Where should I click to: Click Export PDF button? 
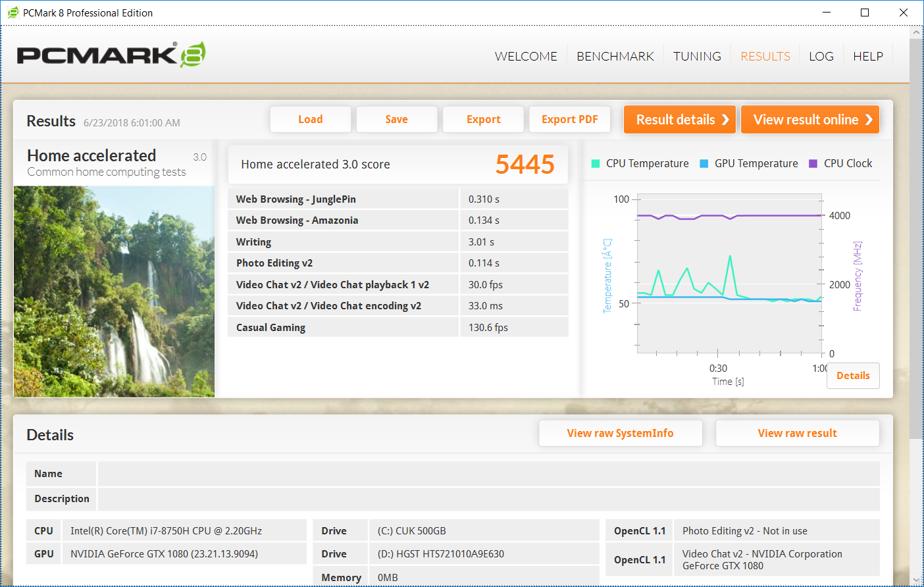570,119
